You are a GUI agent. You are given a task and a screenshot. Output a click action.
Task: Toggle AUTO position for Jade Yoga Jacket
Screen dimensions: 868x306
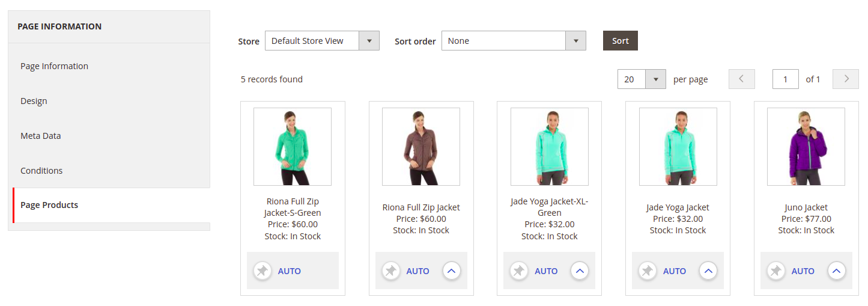pos(675,271)
